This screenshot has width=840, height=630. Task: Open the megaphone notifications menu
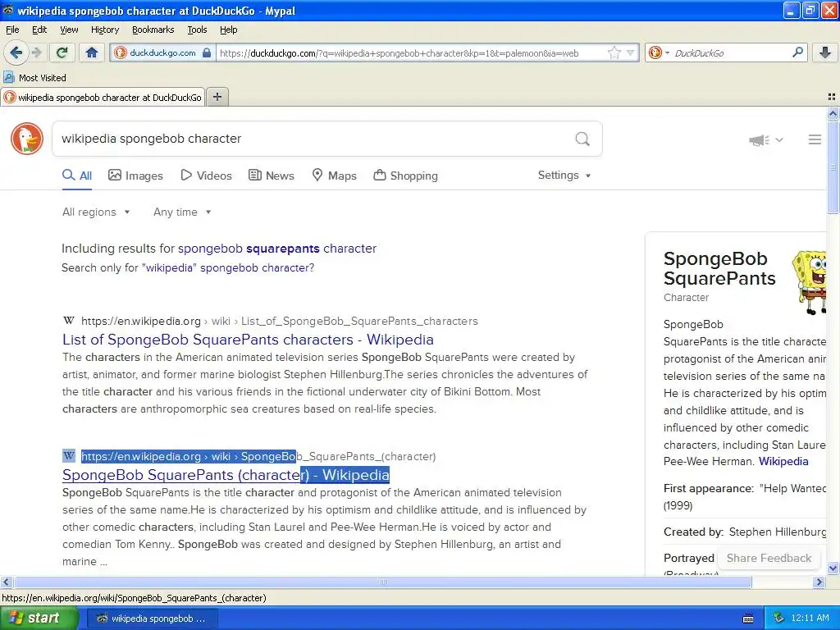pos(766,139)
